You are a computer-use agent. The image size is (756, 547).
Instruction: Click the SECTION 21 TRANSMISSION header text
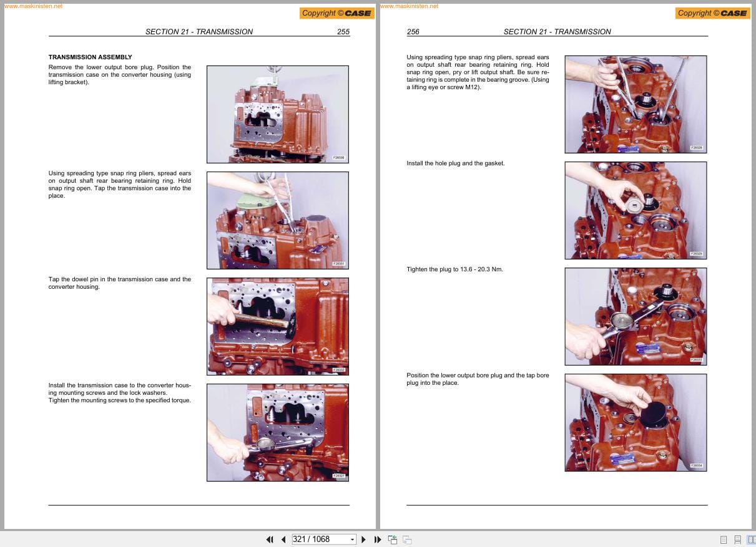[x=199, y=32]
